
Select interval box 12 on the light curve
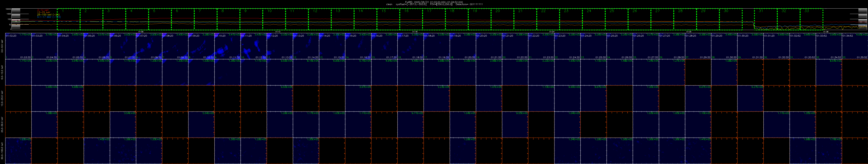[x=320, y=19]
